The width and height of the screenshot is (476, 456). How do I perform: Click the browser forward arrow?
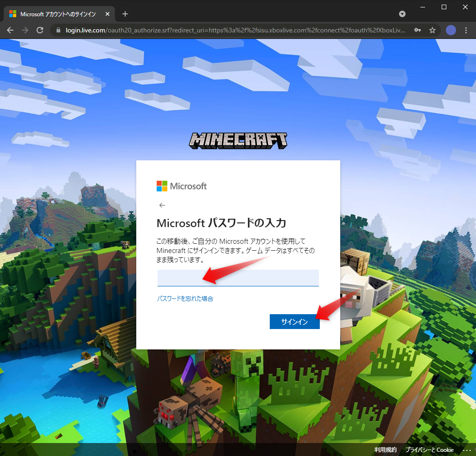click(x=25, y=30)
